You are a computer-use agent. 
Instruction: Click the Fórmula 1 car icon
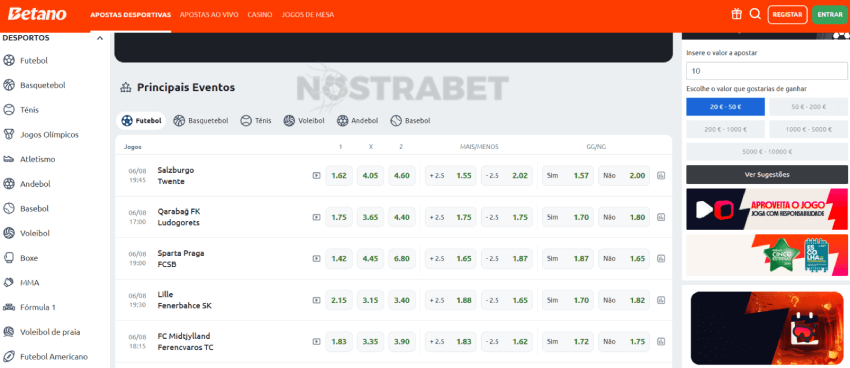pos(9,307)
